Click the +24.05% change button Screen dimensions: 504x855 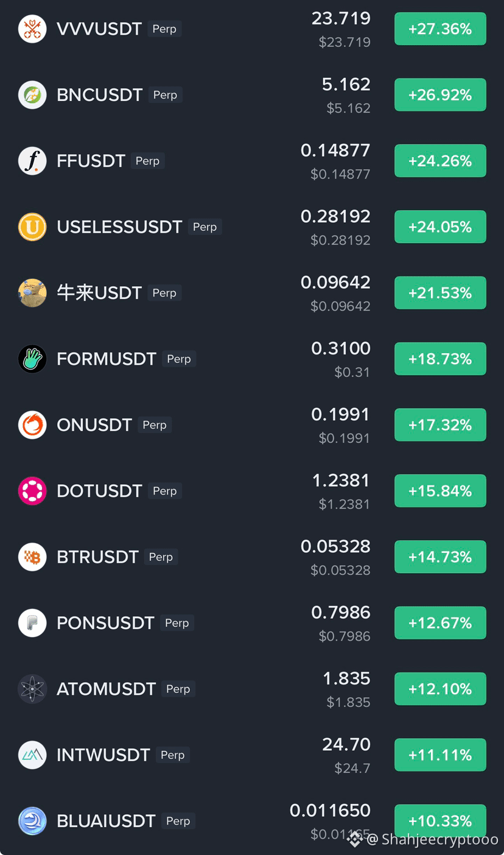[x=440, y=227]
